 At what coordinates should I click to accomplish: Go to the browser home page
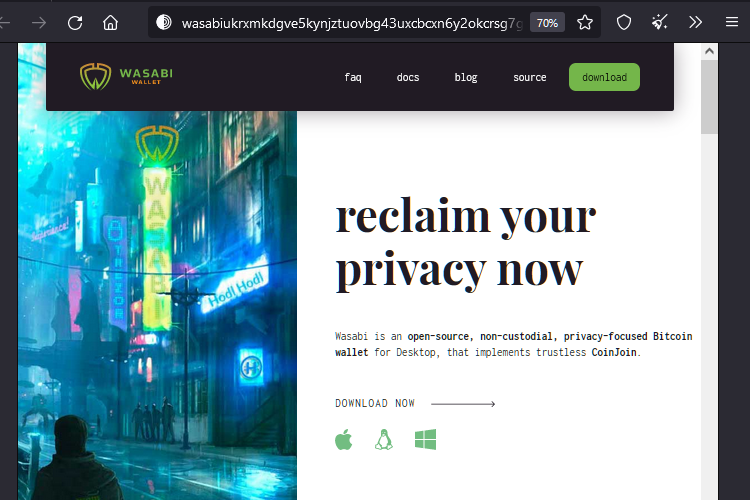[110, 22]
